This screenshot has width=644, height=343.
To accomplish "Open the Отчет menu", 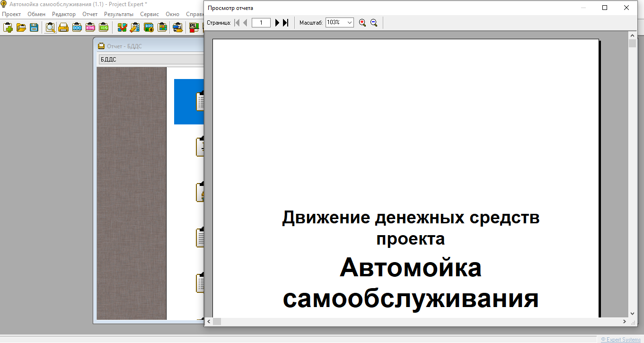I will (x=90, y=14).
